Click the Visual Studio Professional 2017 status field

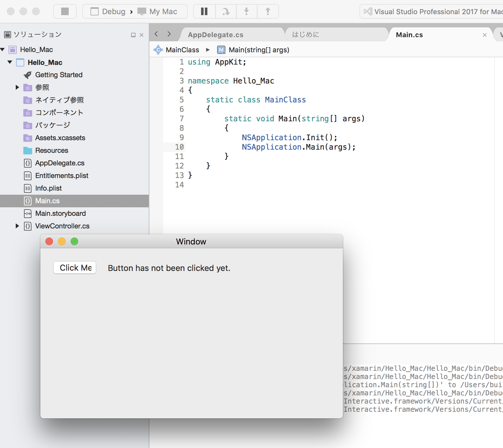click(x=432, y=12)
